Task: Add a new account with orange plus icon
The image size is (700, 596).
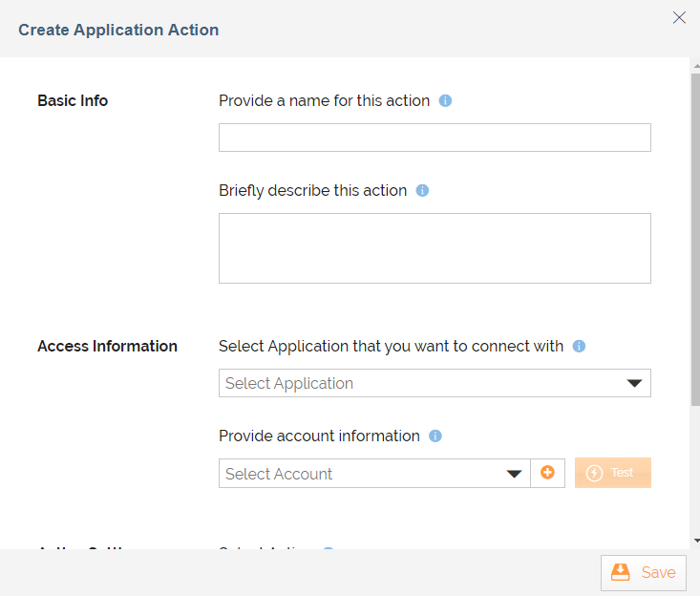Action: (547, 473)
